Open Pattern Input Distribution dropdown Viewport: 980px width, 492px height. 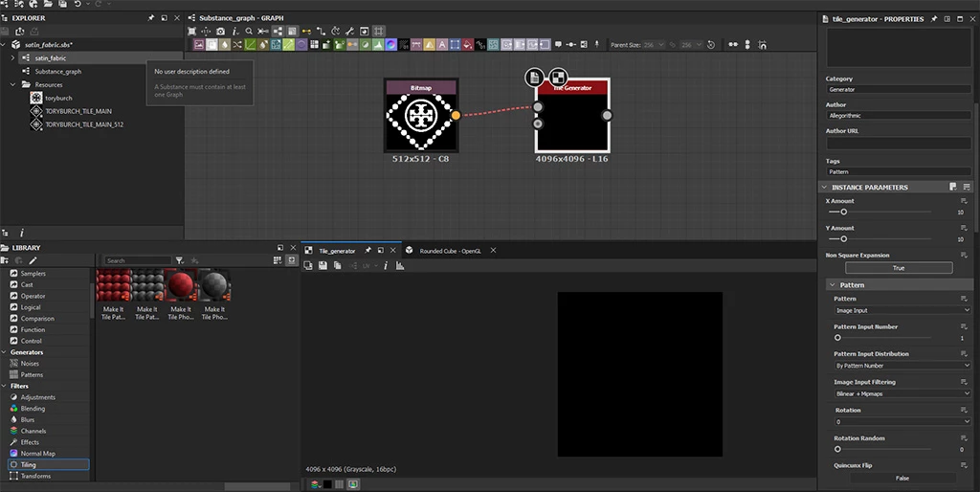(x=902, y=365)
